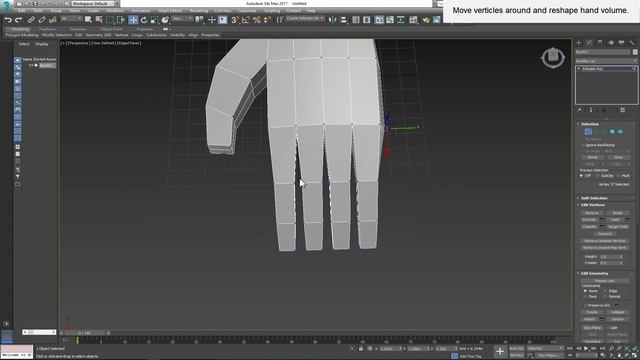Viewport: 640px width, 360px height.
Task: Click the Remove button in Edit Vertices
Action: point(592,213)
